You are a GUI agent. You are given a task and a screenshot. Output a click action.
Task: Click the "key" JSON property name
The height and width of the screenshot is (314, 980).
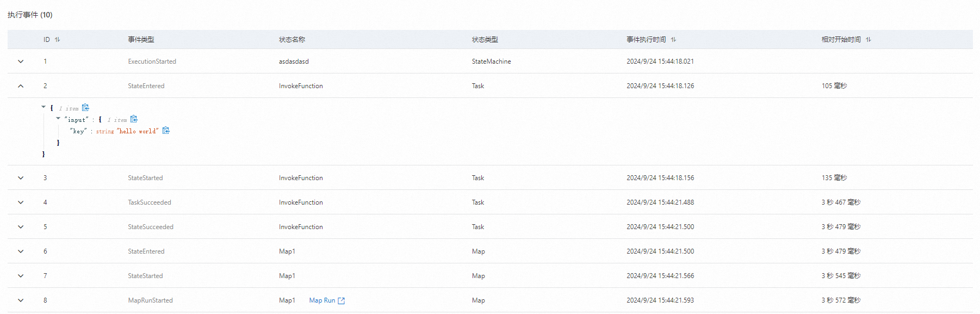pyautogui.click(x=78, y=131)
